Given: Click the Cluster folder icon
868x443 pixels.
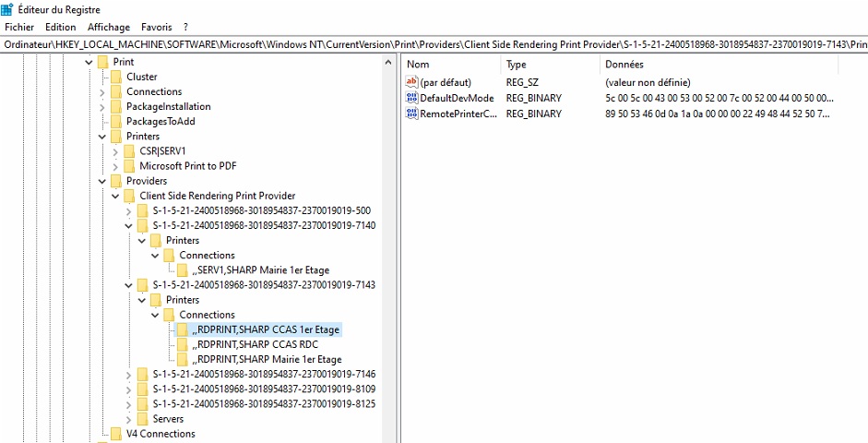Looking at the screenshot, I should tap(115, 77).
